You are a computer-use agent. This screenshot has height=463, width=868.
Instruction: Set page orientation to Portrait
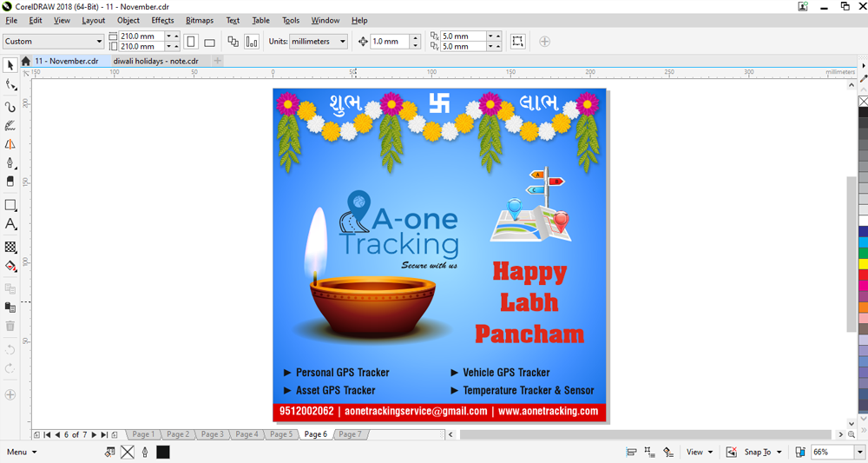[x=191, y=42]
